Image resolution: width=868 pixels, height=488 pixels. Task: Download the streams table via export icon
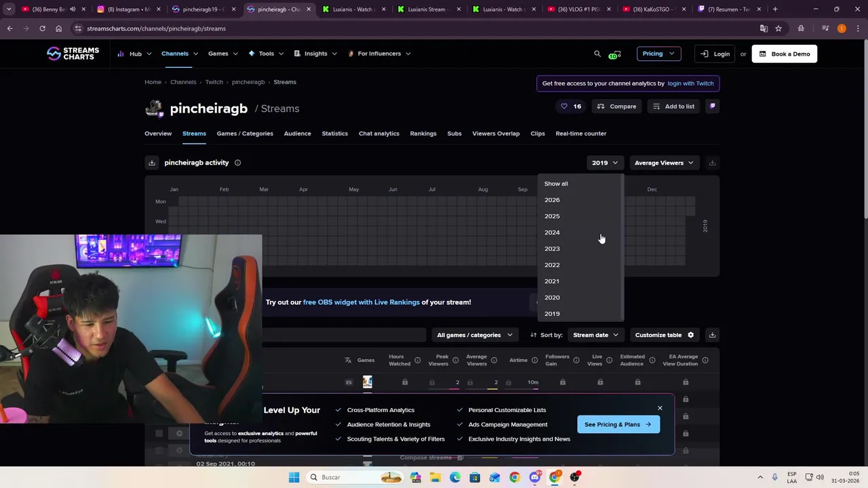(x=712, y=335)
